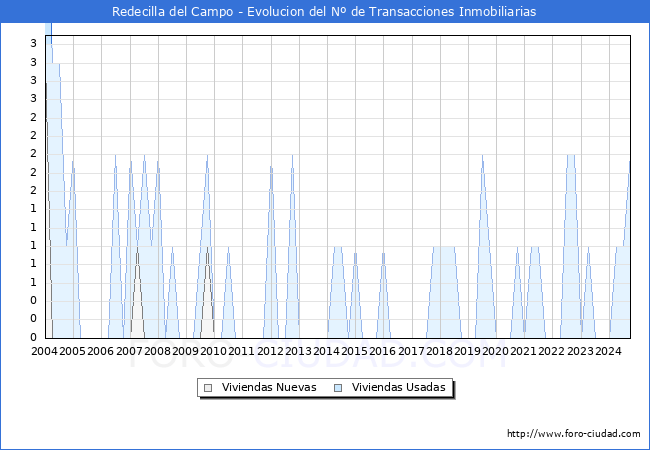
Task: Click the 2005 x-axis label
Action: tap(72, 351)
